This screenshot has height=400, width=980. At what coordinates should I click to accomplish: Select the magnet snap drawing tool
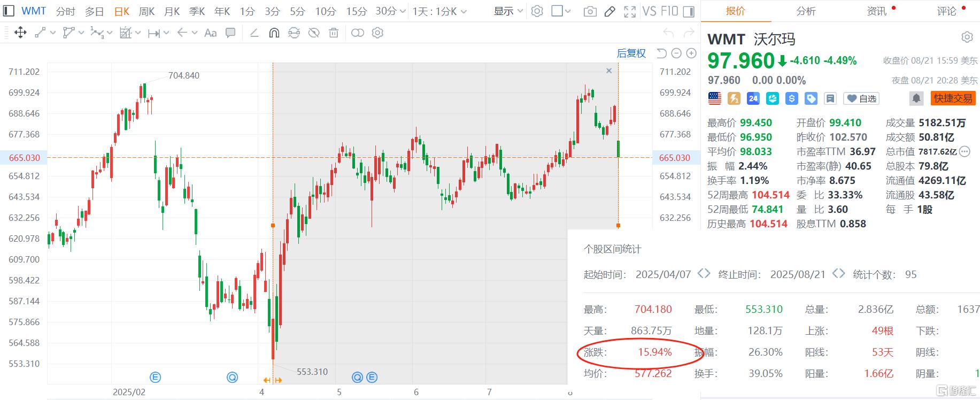coord(274,33)
